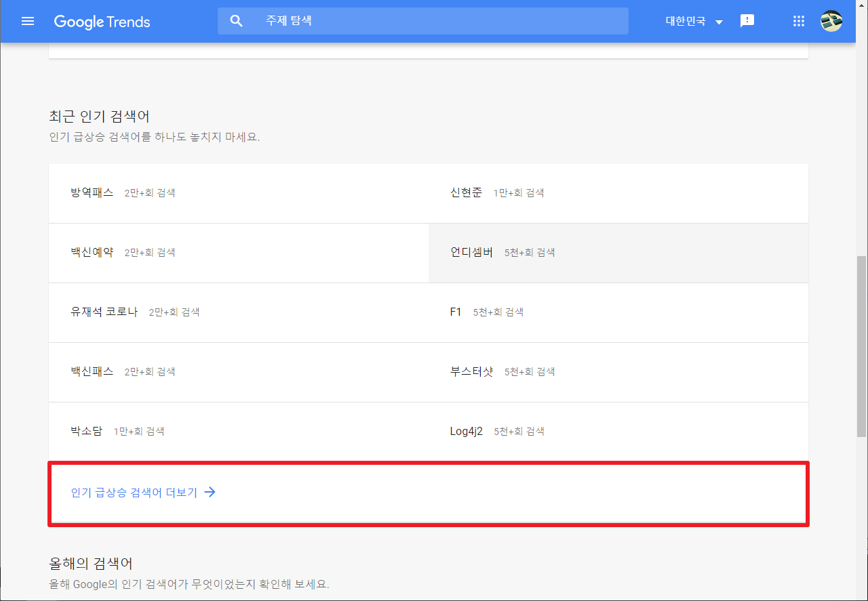This screenshot has width=868, height=601.
Task: Open the send feedback icon
Action: coord(747,21)
